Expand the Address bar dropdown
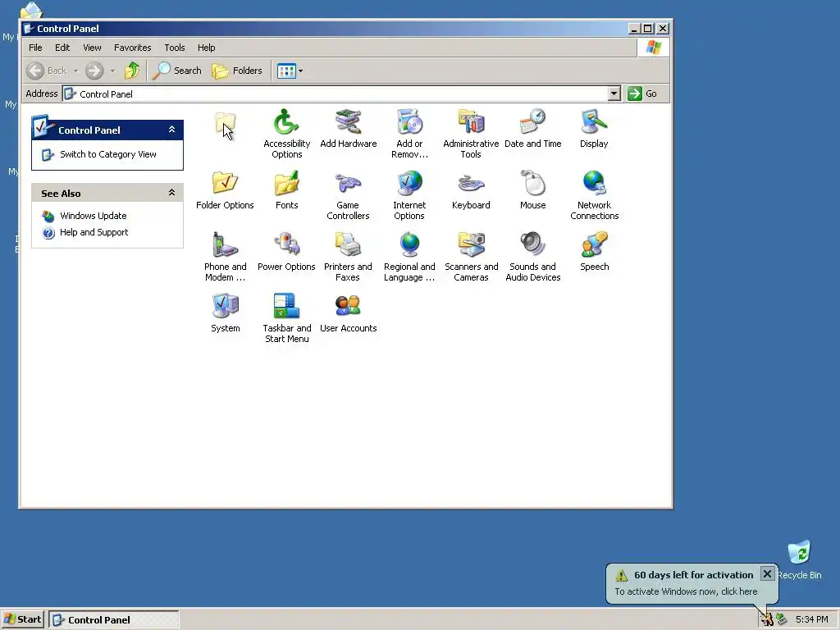 pyautogui.click(x=614, y=94)
